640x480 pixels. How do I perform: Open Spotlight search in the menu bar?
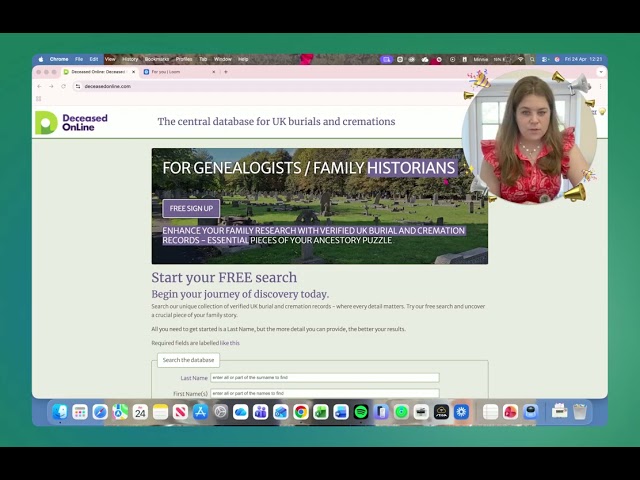click(532, 59)
